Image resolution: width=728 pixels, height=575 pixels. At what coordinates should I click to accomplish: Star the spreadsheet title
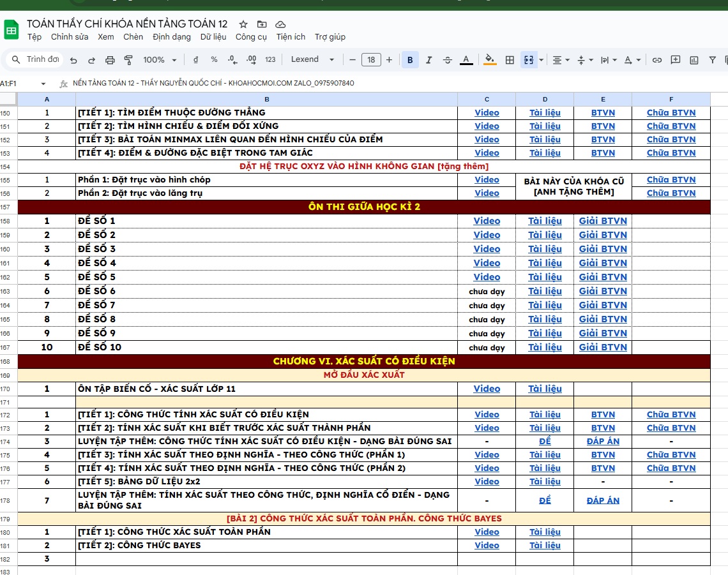[x=243, y=24]
